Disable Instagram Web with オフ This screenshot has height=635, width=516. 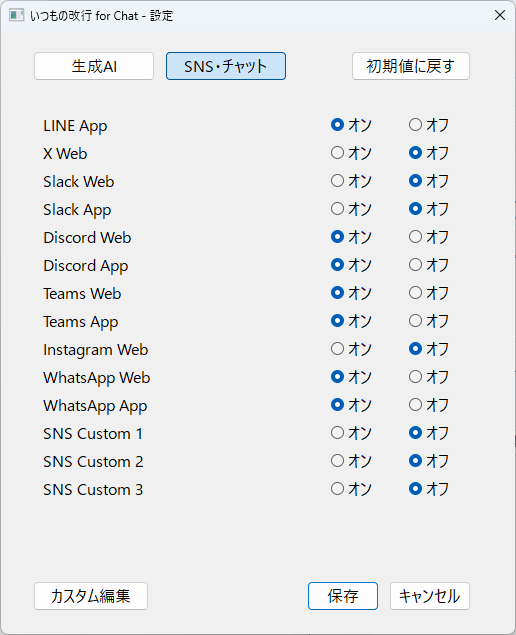[x=429, y=349]
